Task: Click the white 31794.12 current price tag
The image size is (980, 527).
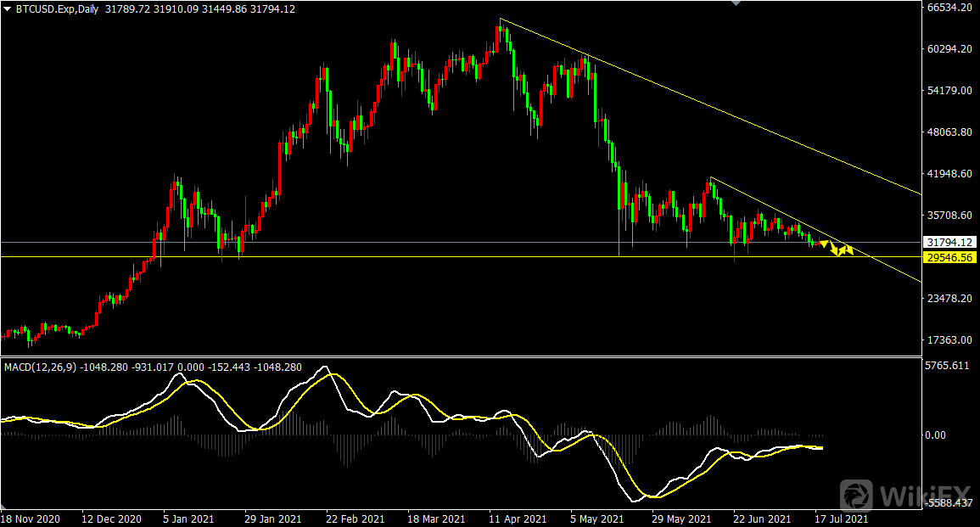Action: pos(949,243)
